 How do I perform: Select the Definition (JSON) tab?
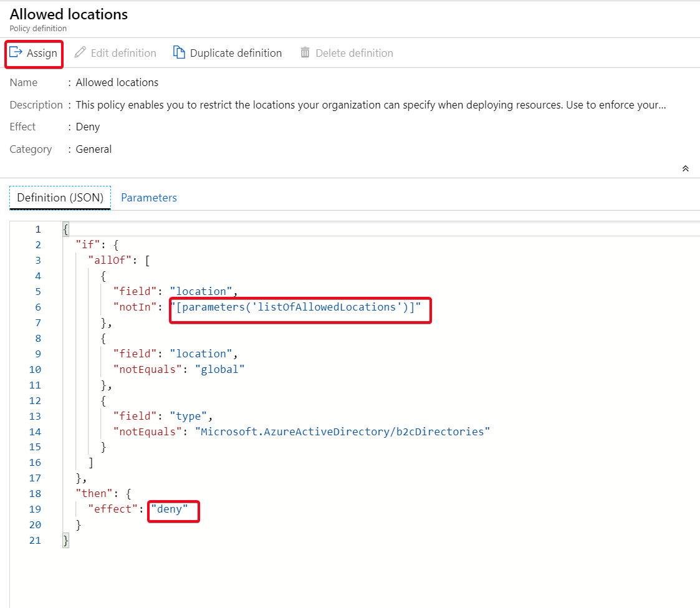(x=60, y=198)
